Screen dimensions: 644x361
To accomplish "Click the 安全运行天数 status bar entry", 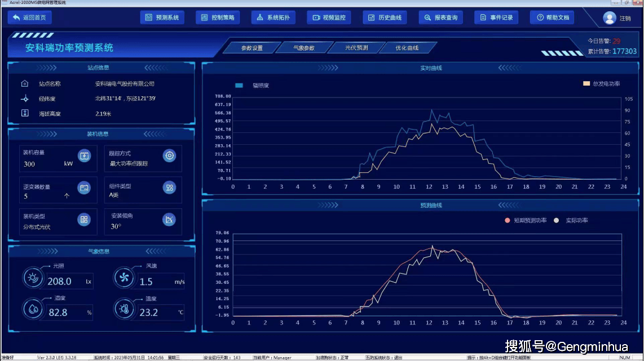I will [x=222, y=358].
